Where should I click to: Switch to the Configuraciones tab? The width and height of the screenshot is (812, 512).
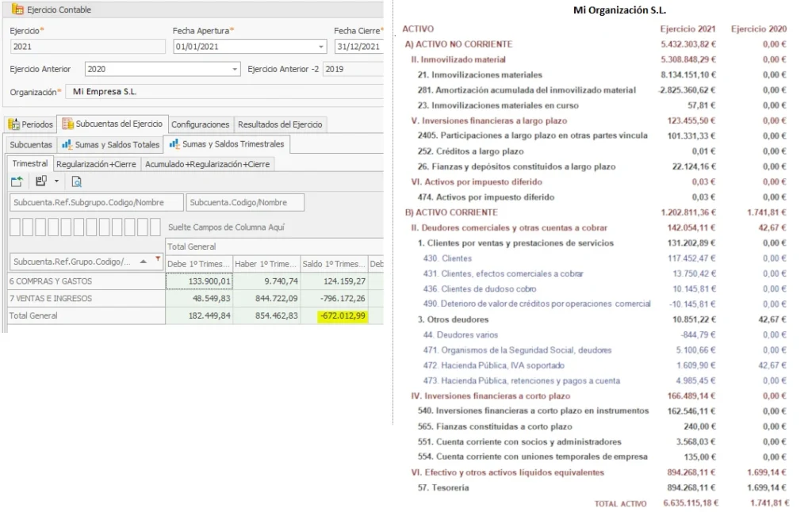(201, 124)
